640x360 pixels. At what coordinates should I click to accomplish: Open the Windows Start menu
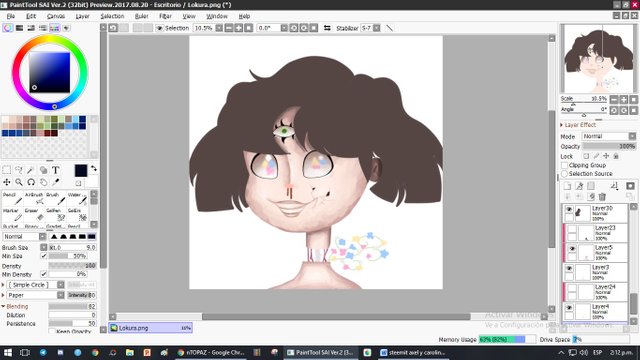click(8, 352)
